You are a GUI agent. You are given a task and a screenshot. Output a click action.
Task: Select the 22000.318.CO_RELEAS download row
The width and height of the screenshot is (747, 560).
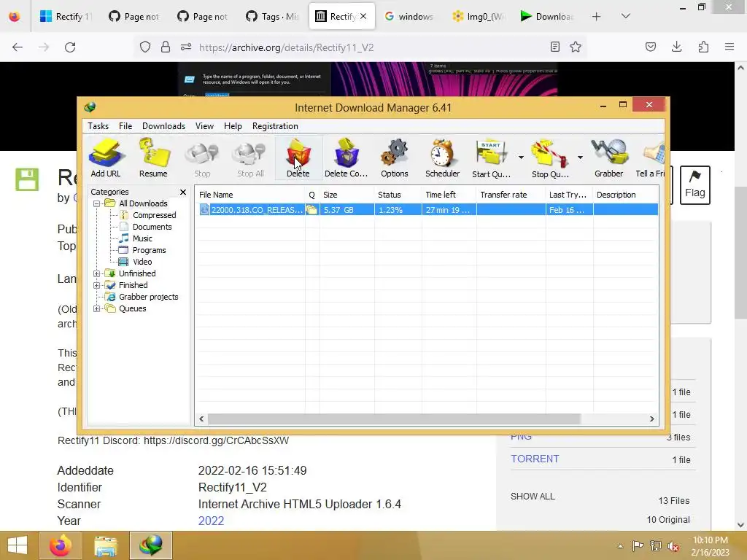(427, 210)
